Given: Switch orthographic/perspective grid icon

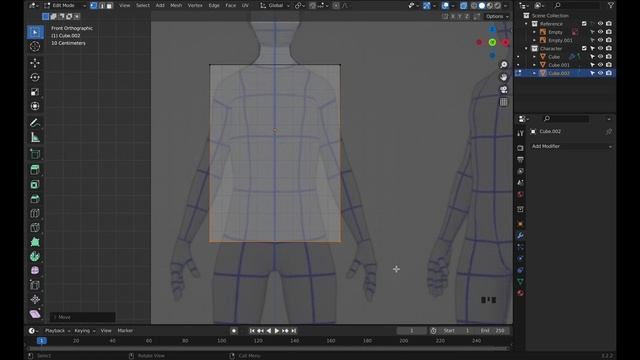Looking at the screenshot, I should pos(504,102).
